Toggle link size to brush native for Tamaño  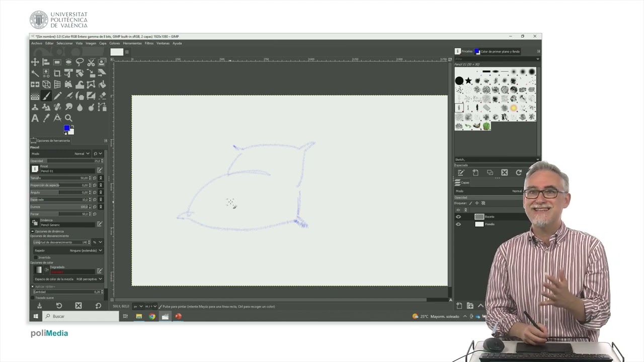[101, 178]
